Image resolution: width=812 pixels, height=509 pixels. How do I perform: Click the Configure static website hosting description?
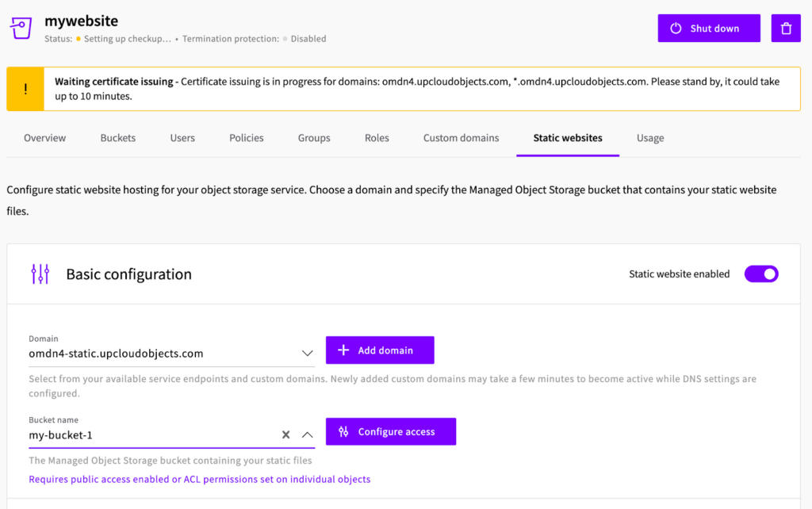[x=392, y=201]
